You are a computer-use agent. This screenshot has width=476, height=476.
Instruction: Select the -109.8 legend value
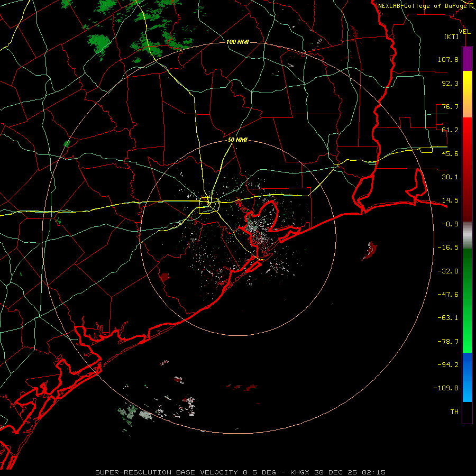(446, 388)
